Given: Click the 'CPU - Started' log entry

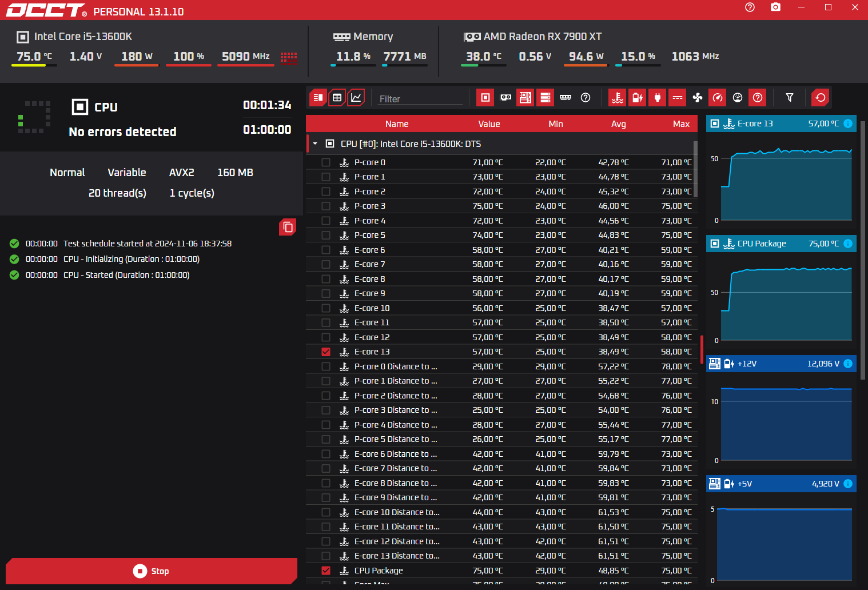Looking at the screenshot, I should pyautogui.click(x=126, y=275).
